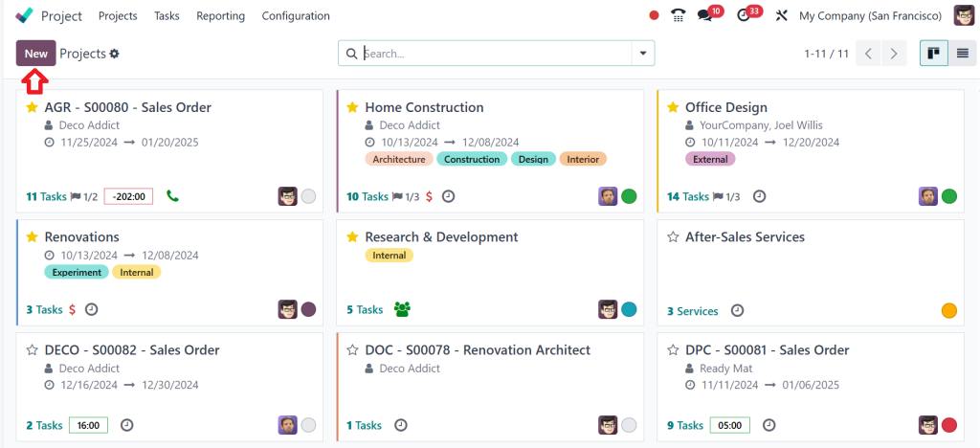Click milestone flag 1/3 on Home Construction card

(x=405, y=197)
